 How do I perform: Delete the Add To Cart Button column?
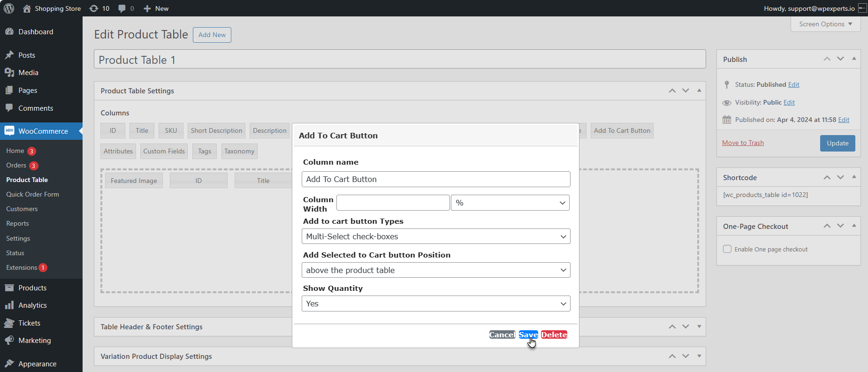pos(554,334)
